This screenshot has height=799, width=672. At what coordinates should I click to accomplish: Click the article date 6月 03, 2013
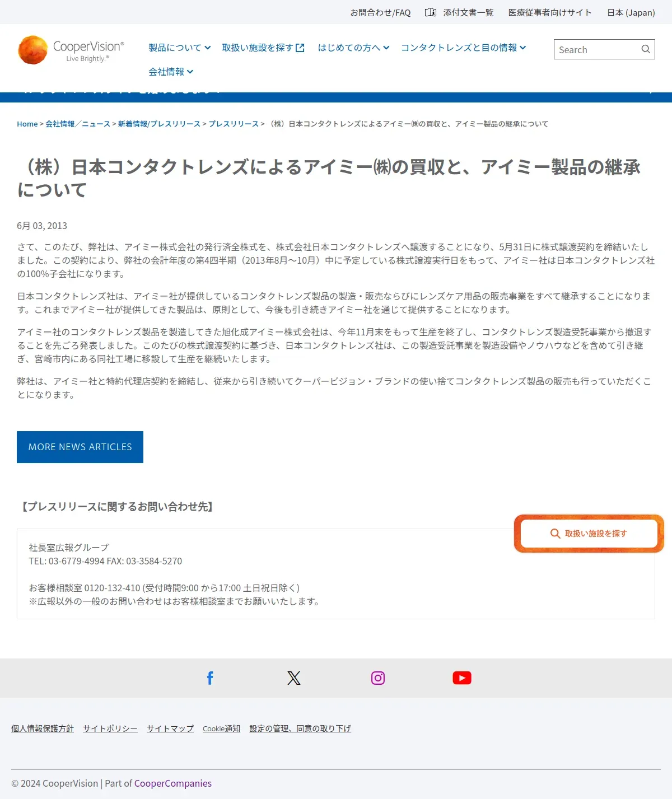pyautogui.click(x=42, y=226)
